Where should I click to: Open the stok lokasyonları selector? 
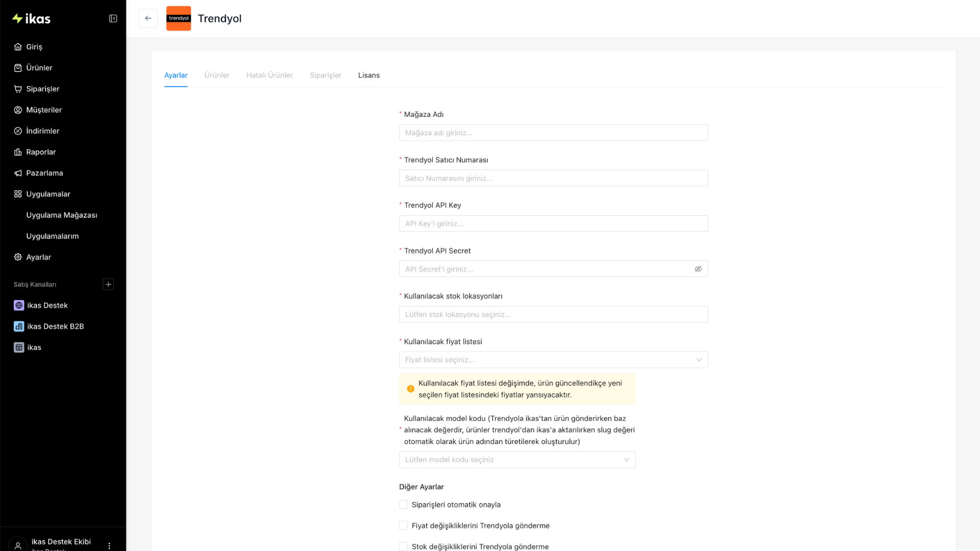553,314
